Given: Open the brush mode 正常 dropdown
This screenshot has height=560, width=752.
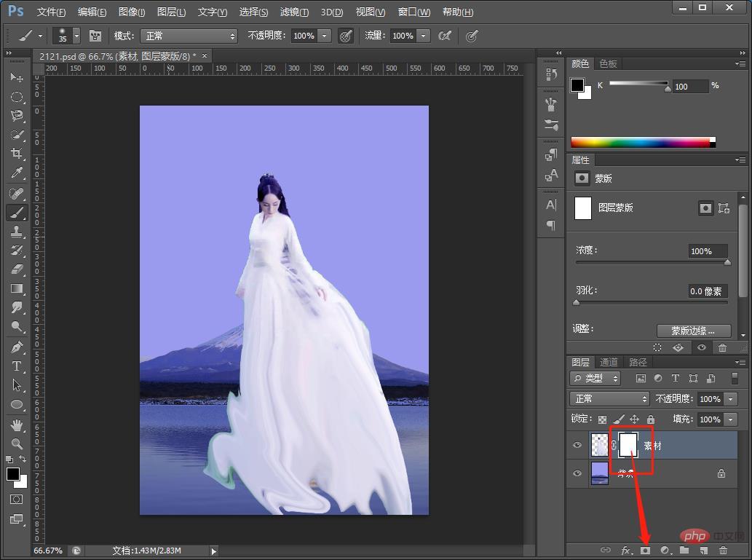Looking at the screenshot, I should click(x=189, y=36).
